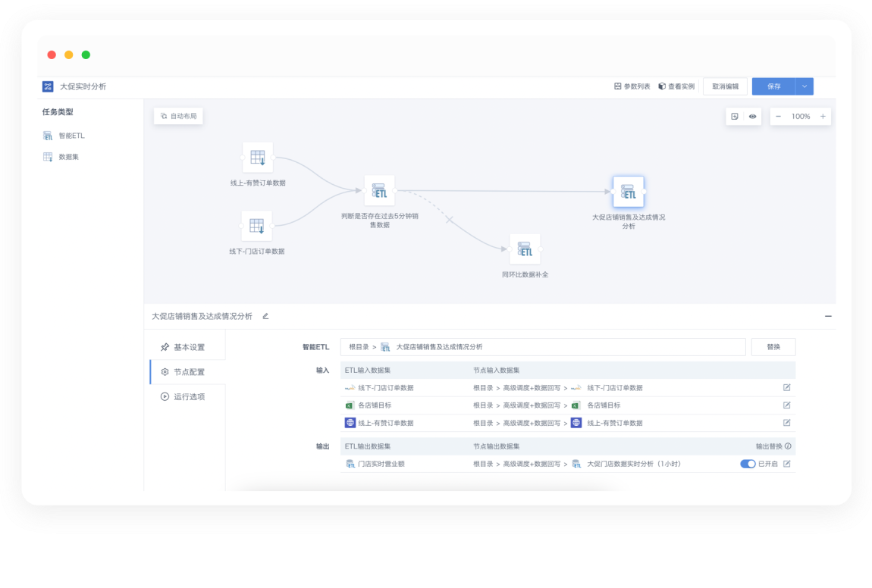Image resolution: width=872 pixels, height=588 pixels.
Task: Click the rename pencil icon beside panel title
Action: point(266,316)
